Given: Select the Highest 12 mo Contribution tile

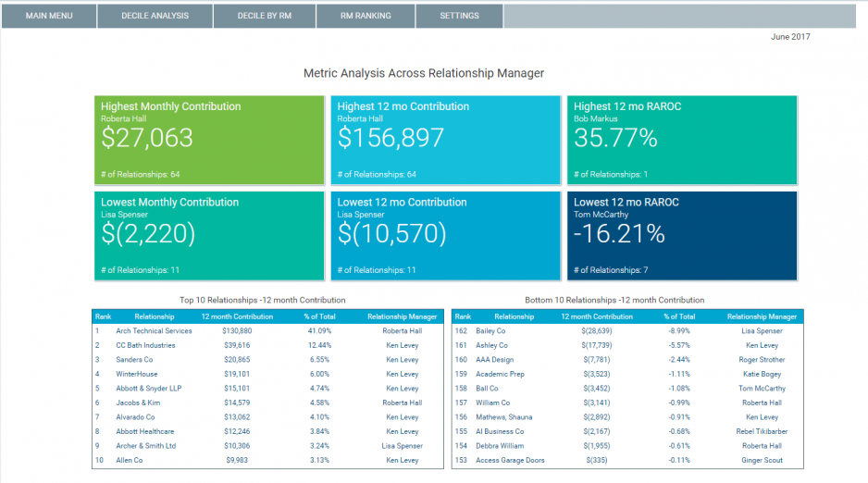Looking at the screenshot, I should click(445, 139).
